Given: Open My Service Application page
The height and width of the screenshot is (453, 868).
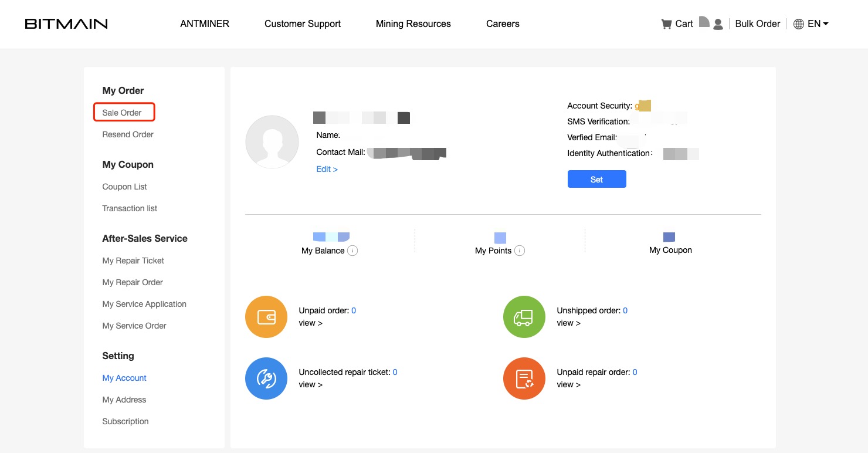Looking at the screenshot, I should point(144,304).
